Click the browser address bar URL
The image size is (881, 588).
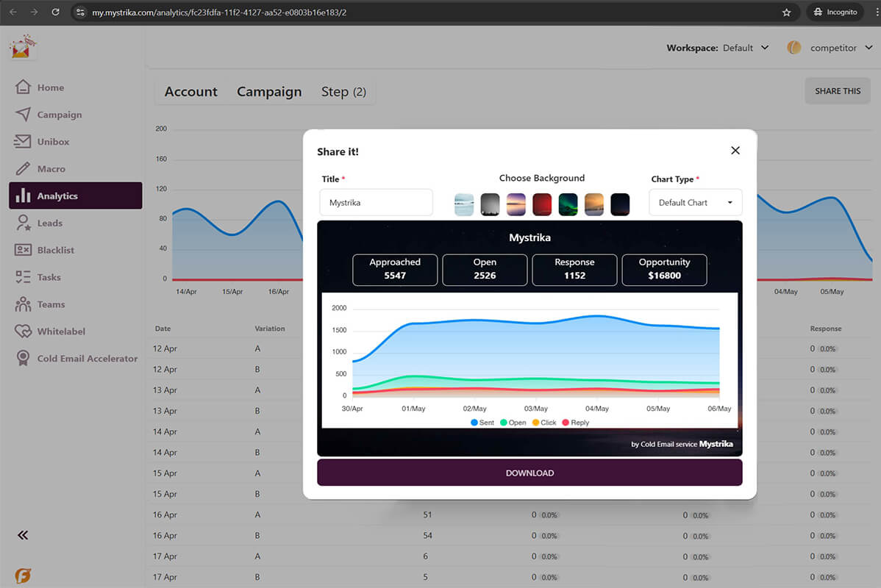[219, 12]
